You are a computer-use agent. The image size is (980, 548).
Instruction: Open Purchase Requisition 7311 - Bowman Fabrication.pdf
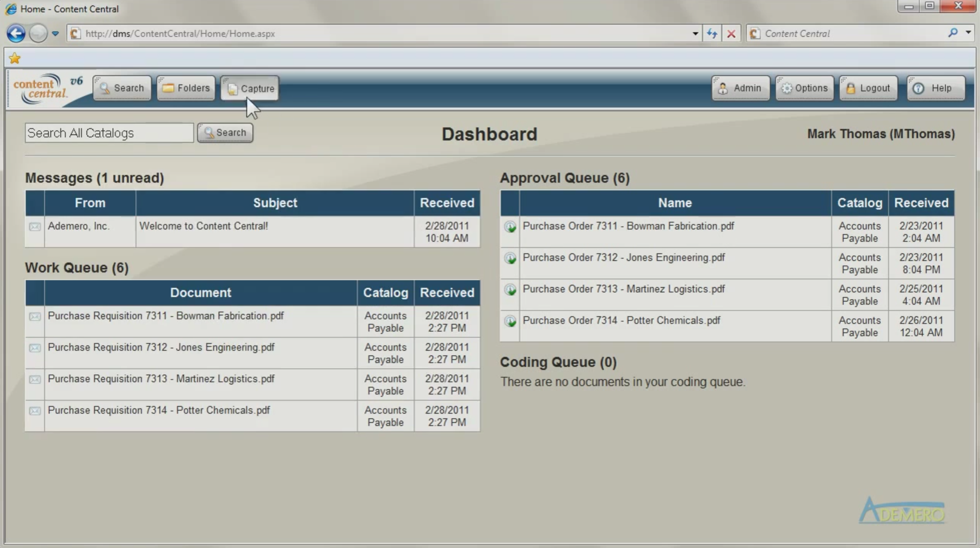pos(166,316)
